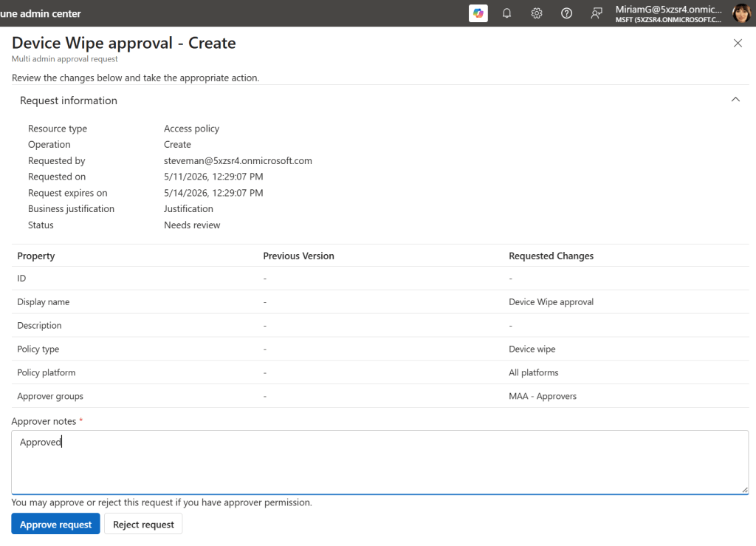This screenshot has height=546, width=756.
Task: Click the feedback icon
Action: point(597,13)
